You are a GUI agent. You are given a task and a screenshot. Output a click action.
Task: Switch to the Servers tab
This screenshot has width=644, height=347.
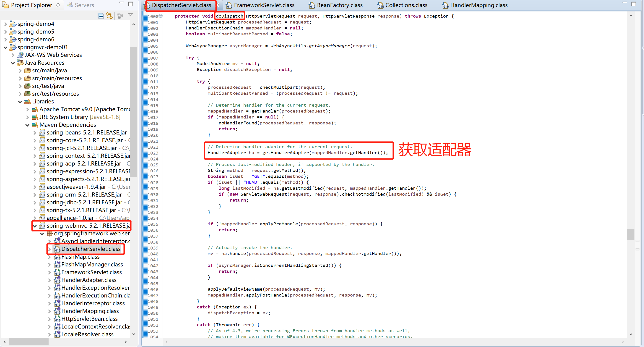pos(80,5)
